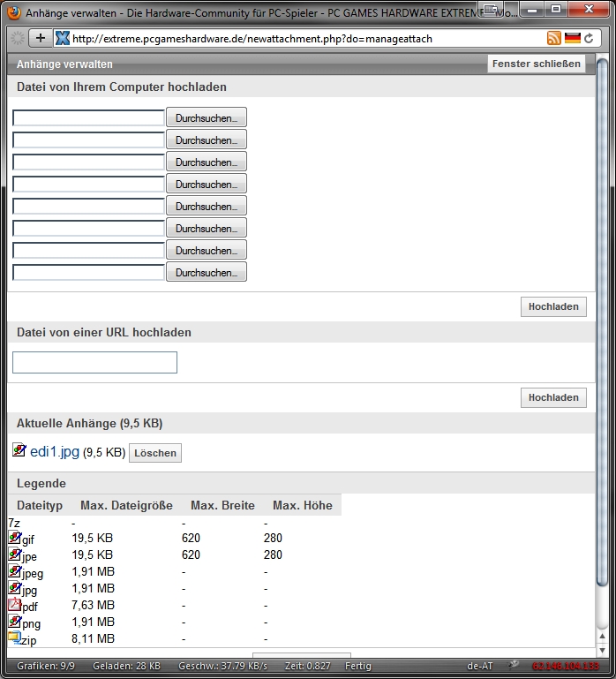Viewport: 616px width, 679px height.
Task: Click the loading spinner icon in toolbar
Action: point(18,38)
